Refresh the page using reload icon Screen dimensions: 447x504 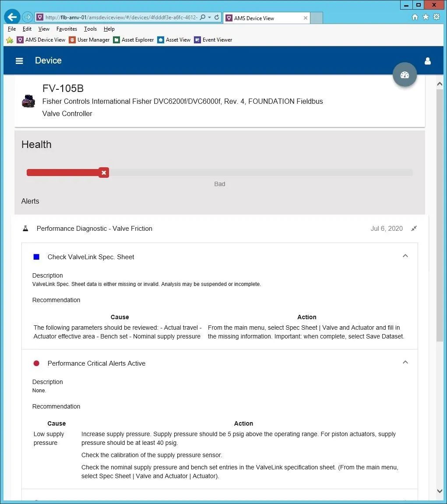[217, 18]
